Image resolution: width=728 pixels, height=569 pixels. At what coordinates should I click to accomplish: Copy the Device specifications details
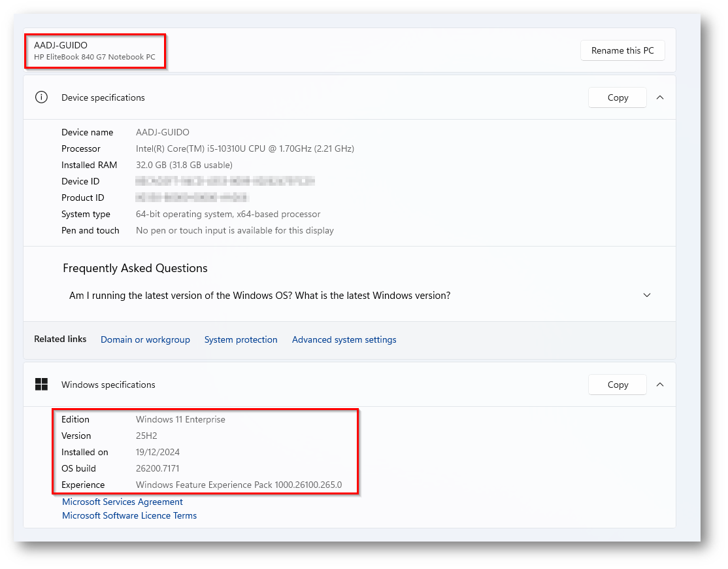coord(617,97)
